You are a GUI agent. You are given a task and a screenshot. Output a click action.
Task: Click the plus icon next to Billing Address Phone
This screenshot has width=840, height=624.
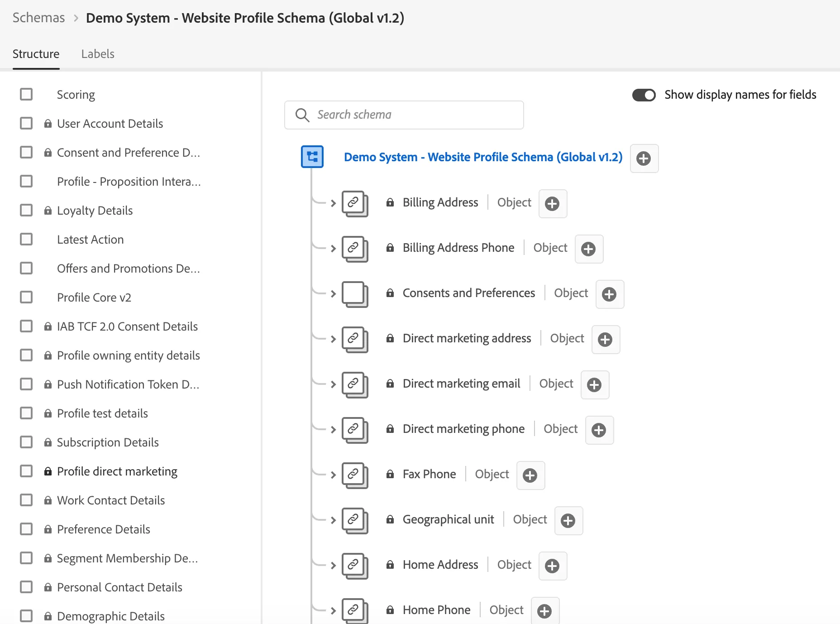[588, 249]
